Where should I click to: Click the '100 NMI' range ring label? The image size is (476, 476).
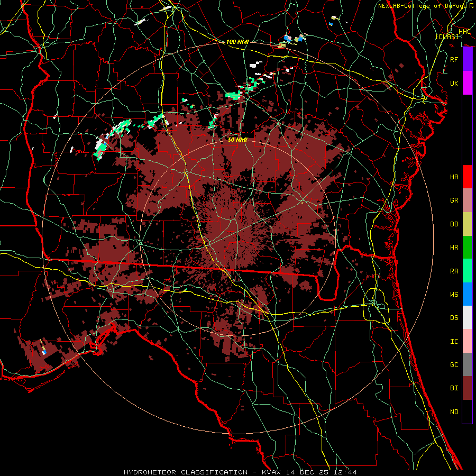(237, 42)
